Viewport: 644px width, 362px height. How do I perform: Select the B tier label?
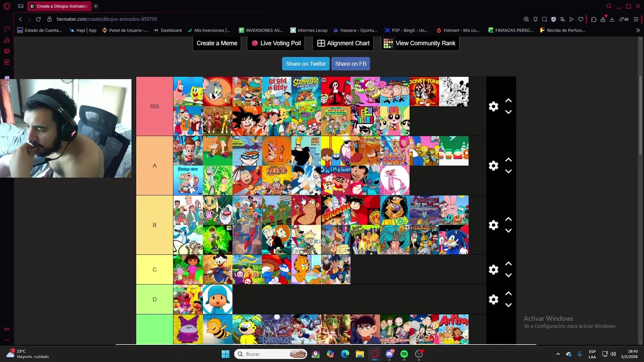[x=154, y=225]
